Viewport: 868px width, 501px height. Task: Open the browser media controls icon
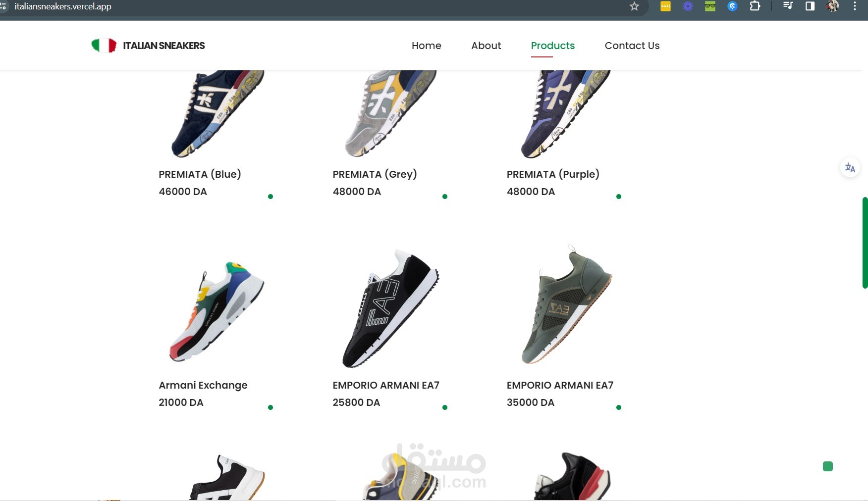[x=788, y=6]
